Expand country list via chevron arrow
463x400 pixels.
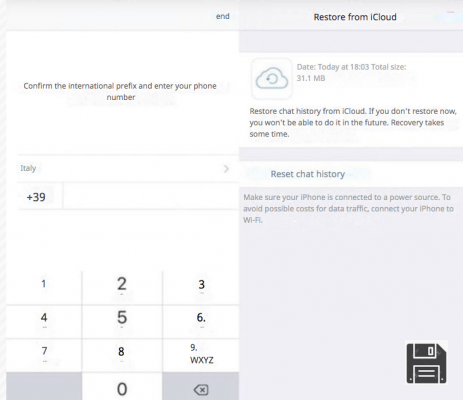(x=226, y=169)
